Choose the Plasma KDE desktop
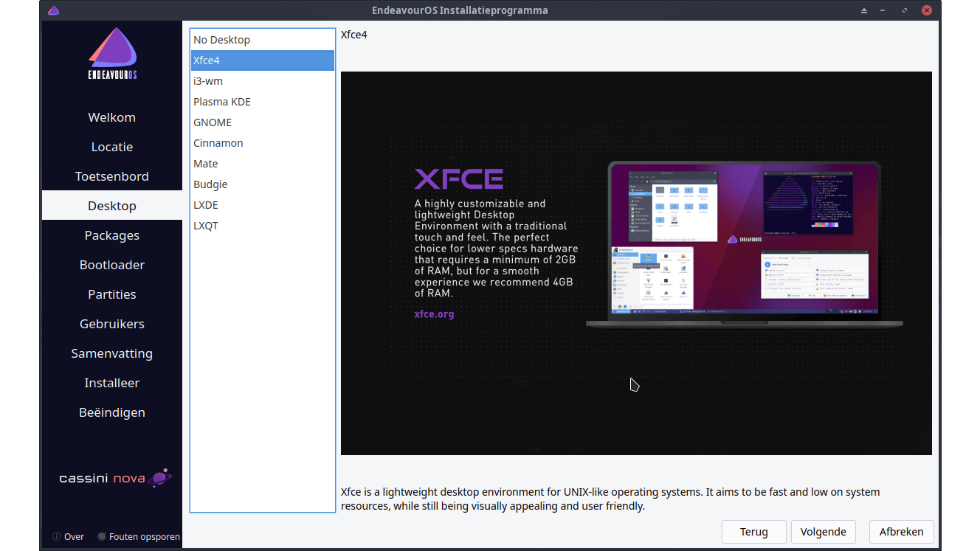The width and height of the screenshot is (980, 551). point(221,101)
